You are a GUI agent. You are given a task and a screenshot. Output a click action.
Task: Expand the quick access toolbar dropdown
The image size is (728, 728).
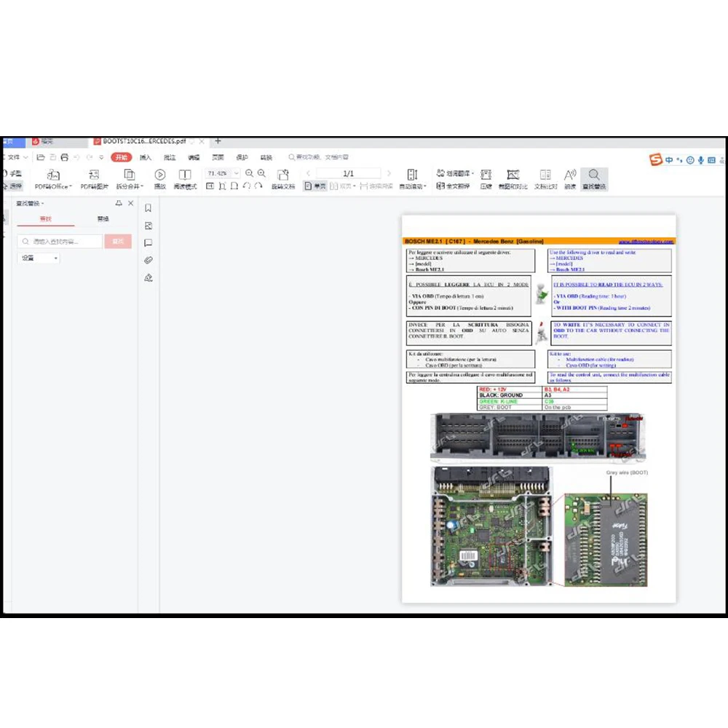tap(101, 157)
